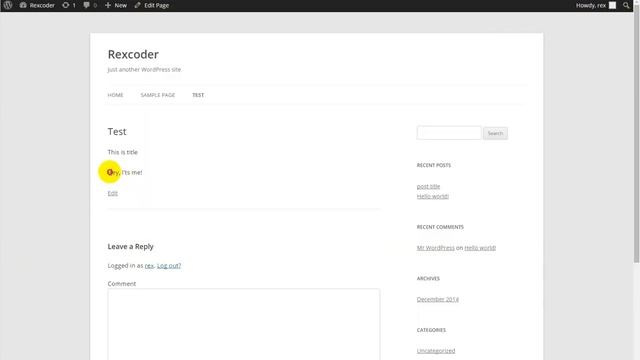This screenshot has height=360, width=640.
Task: Go to the Rexcoder site title link
Action: pyautogui.click(x=133, y=54)
